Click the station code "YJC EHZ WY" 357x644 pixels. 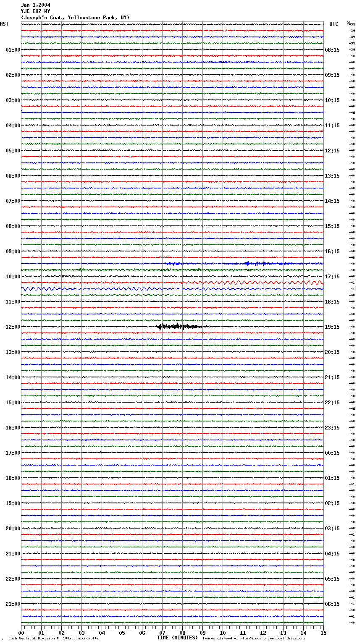coord(35,11)
